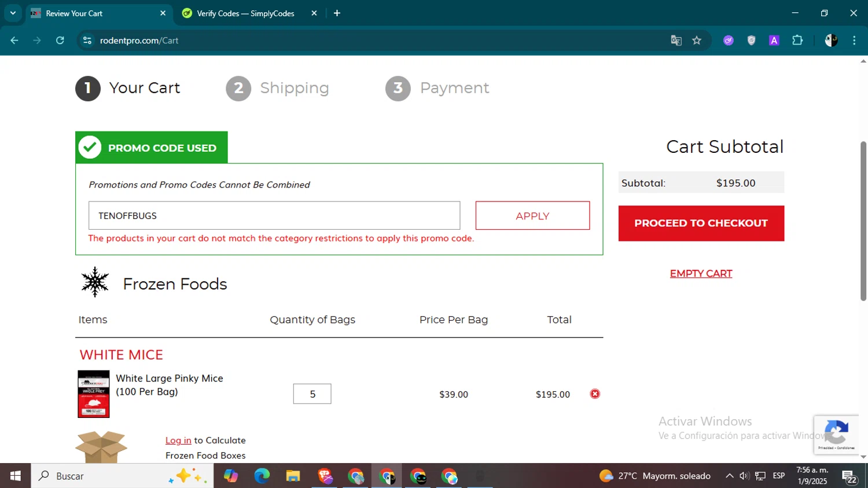868x488 pixels.
Task: Click the page vertical scrollbar thumb
Action: point(863,220)
